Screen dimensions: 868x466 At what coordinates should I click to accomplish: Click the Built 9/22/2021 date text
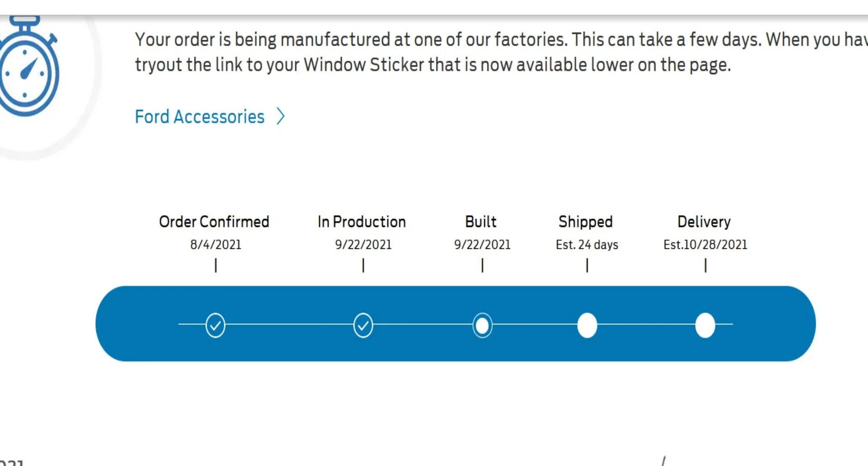point(482,245)
